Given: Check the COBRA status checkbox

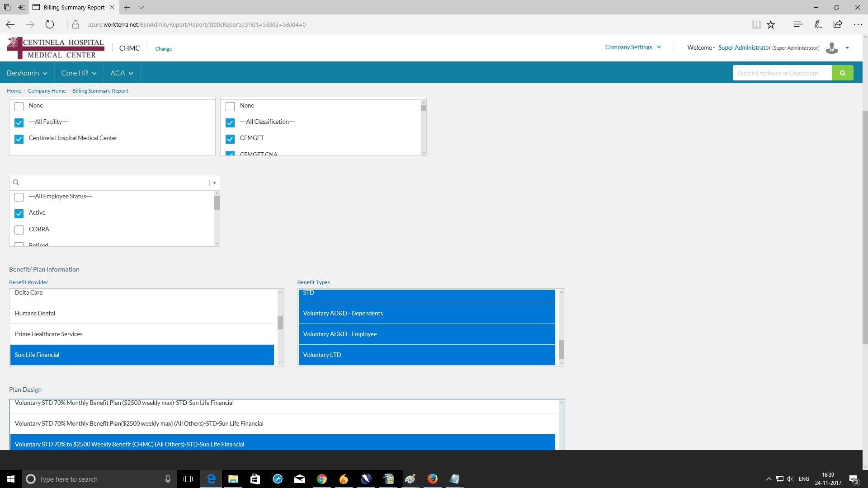Looking at the screenshot, I should [x=19, y=230].
